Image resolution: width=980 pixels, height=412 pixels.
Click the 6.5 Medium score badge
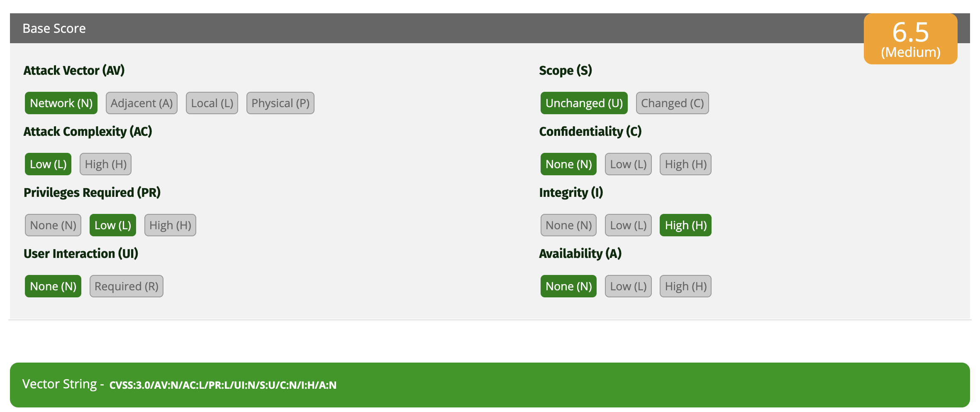coord(910,39)
